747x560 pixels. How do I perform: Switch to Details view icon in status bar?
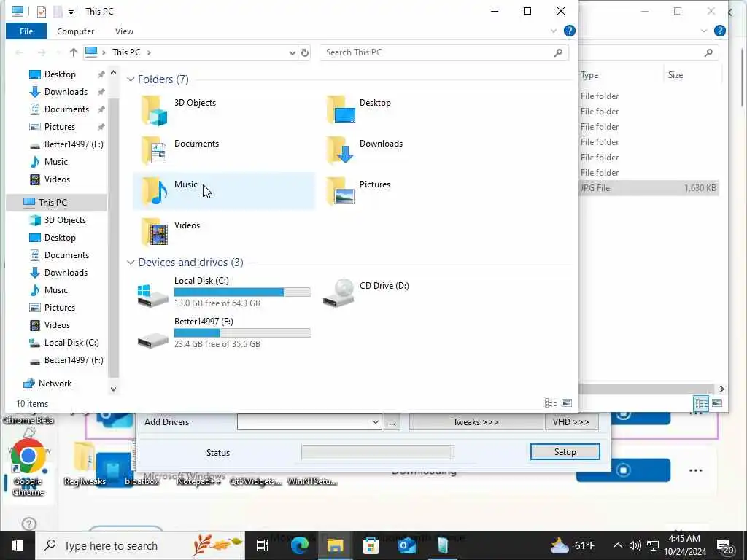tap(551, 402)
